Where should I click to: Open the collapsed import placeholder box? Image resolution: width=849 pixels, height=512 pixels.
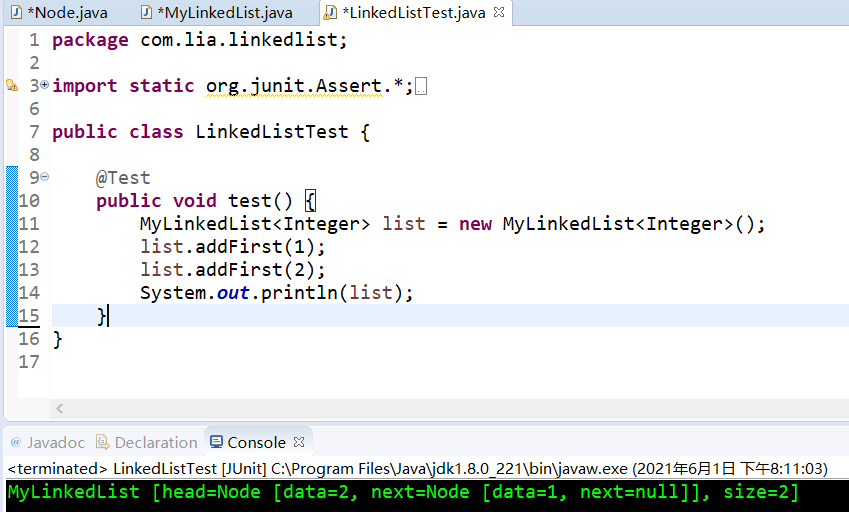click(x=421, y=87)
